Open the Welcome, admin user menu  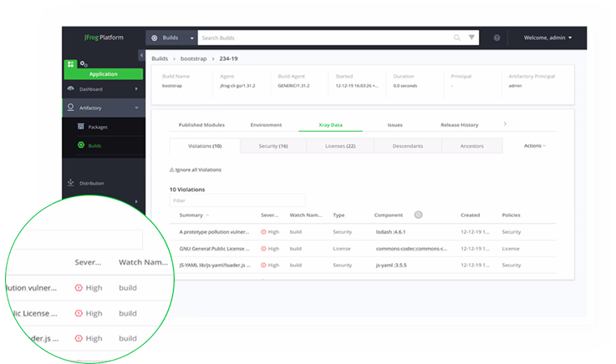coord(547,38)
